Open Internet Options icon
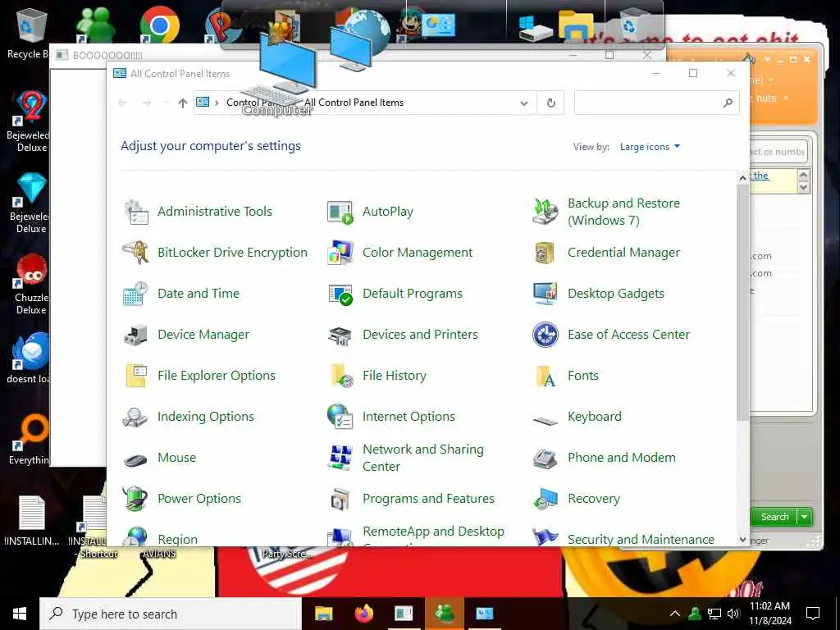Screen dimensions: 840x630 pos(340,417)
